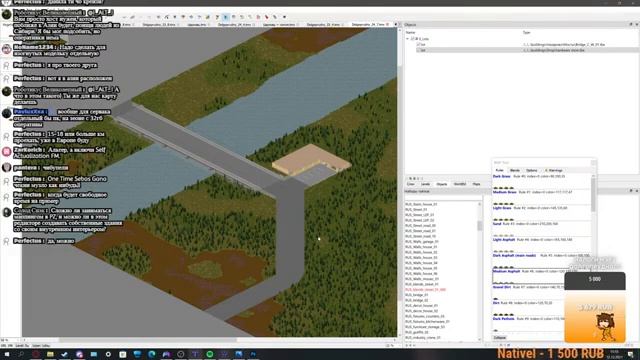Open Microsoft Edge from the taskbar
This screenshot has height=360, width=640.
151,354
